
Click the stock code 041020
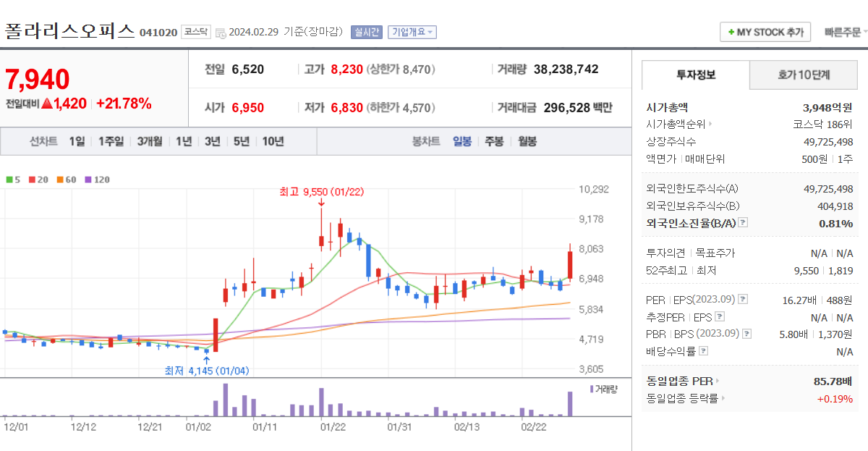coord(158,33)
